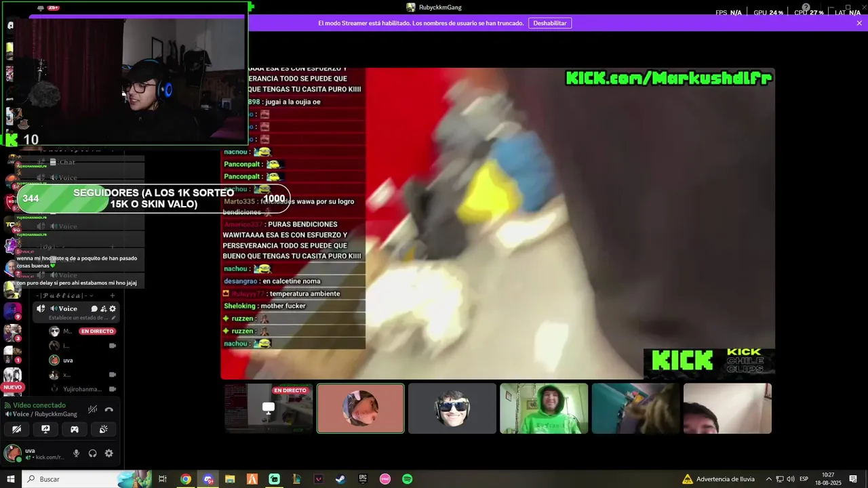Open Discord from the taskbar
This screenshot has height=488, width=868.
(x=208, y=479)
